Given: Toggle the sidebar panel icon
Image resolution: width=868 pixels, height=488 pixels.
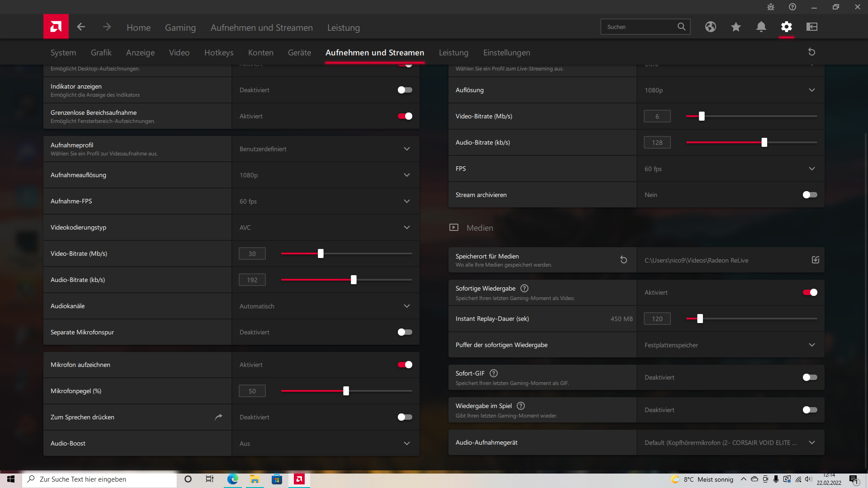Looking at the screenshot, I should click(812, 27).
